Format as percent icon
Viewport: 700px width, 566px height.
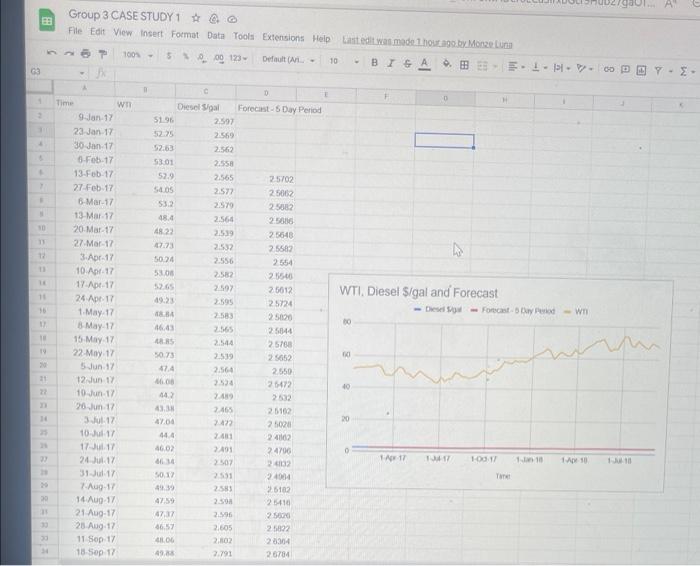coord(186,57)
